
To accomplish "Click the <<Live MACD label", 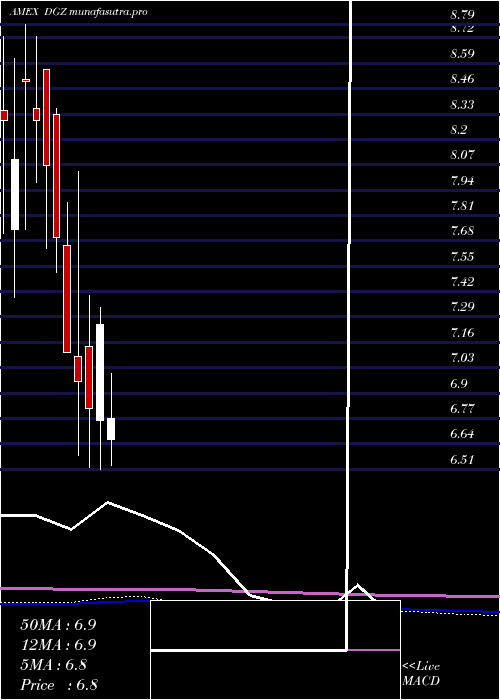I will [421, 675].
